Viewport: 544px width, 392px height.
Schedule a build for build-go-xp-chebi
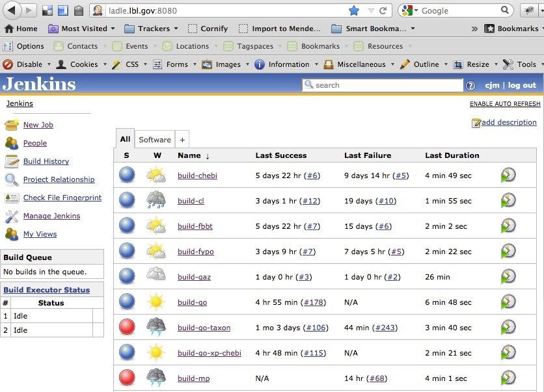click(x=508, y=352)
